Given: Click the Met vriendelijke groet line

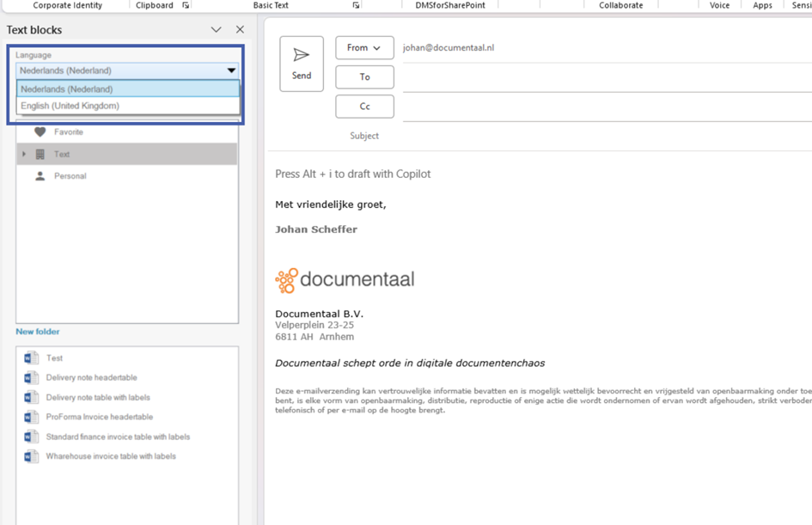Looking at the screenshot, I should tap(331, 205).
